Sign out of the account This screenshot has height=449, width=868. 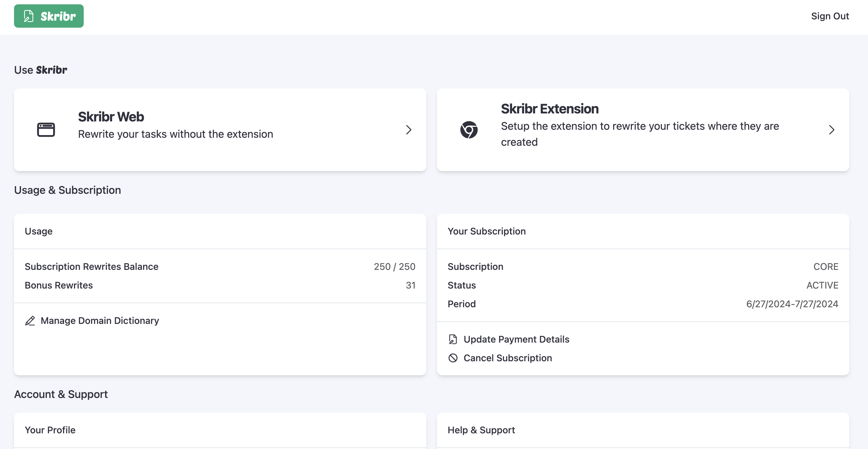830,16
